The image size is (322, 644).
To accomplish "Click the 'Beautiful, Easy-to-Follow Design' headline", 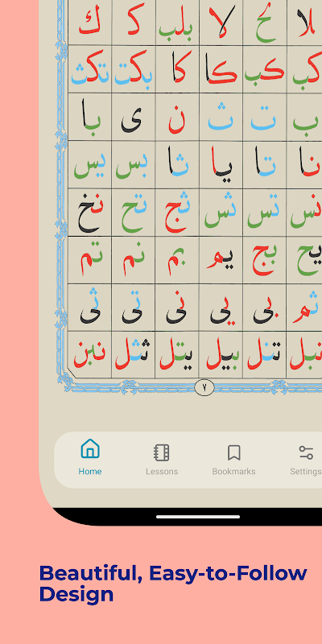I will [x=173, y=583].
